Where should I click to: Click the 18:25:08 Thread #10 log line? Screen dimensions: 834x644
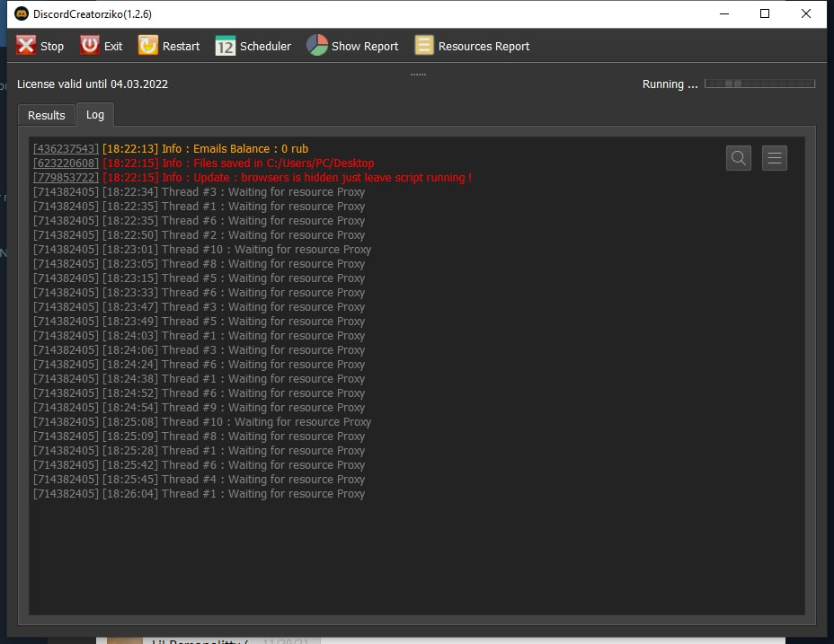[202, 422]
